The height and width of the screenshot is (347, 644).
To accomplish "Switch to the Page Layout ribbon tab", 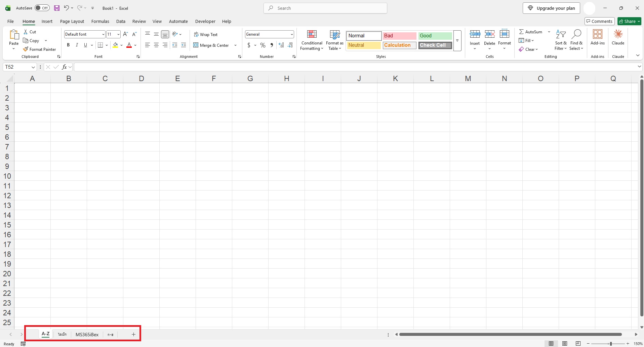I will 72,21.
